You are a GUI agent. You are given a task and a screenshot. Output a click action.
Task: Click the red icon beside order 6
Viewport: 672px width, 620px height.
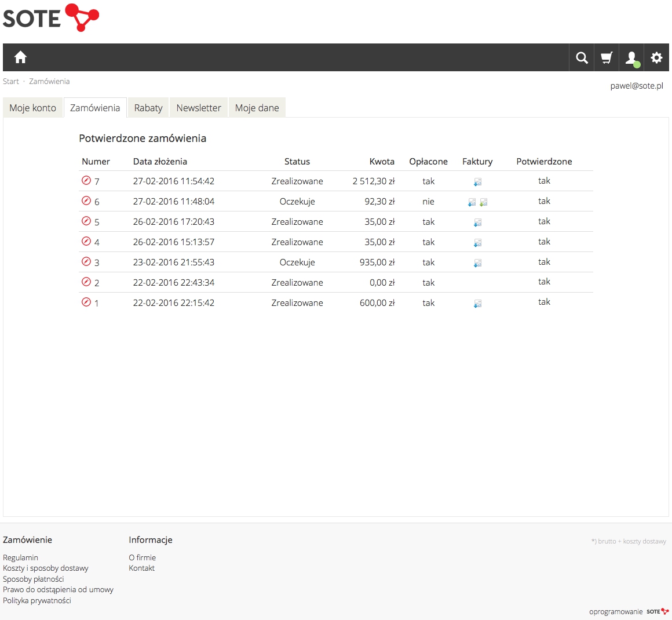pyautogui.click(x=86, y=200)
